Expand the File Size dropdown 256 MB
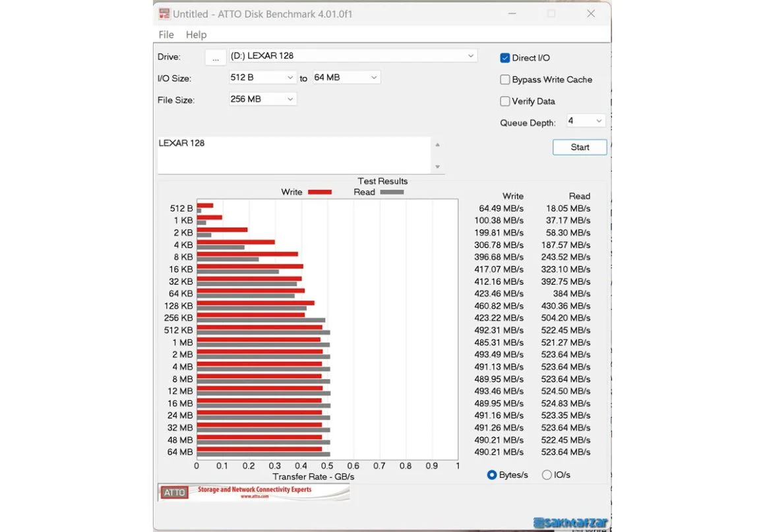765x532 pixels. tap(262, 99)
